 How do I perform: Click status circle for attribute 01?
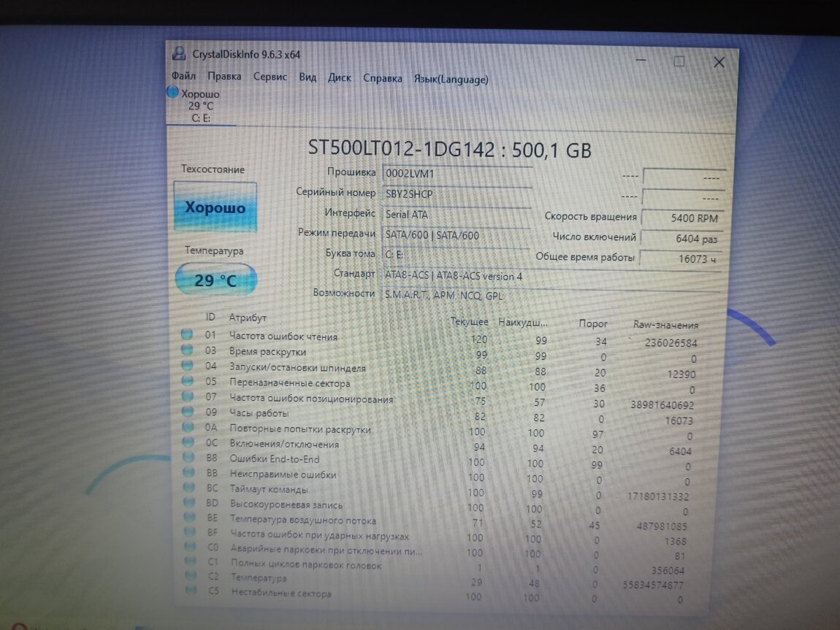(x=187, y=334)
